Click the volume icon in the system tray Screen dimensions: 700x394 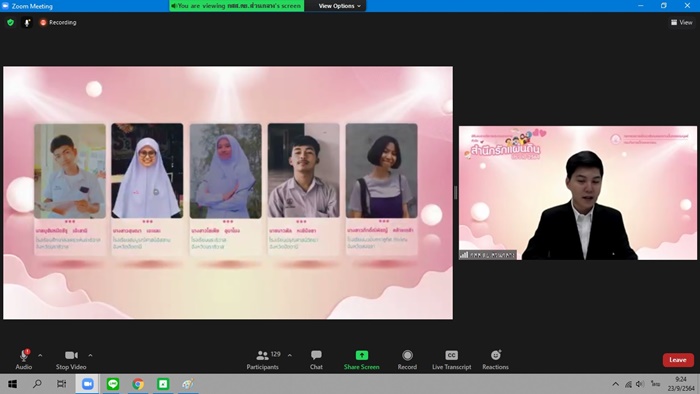click(x=640, y=384)
